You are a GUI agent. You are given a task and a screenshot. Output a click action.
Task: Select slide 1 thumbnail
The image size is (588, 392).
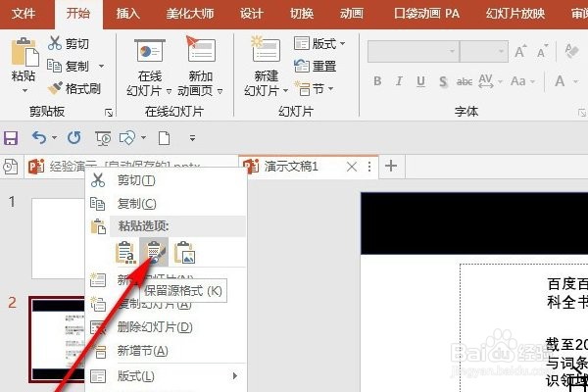point(58,238)
